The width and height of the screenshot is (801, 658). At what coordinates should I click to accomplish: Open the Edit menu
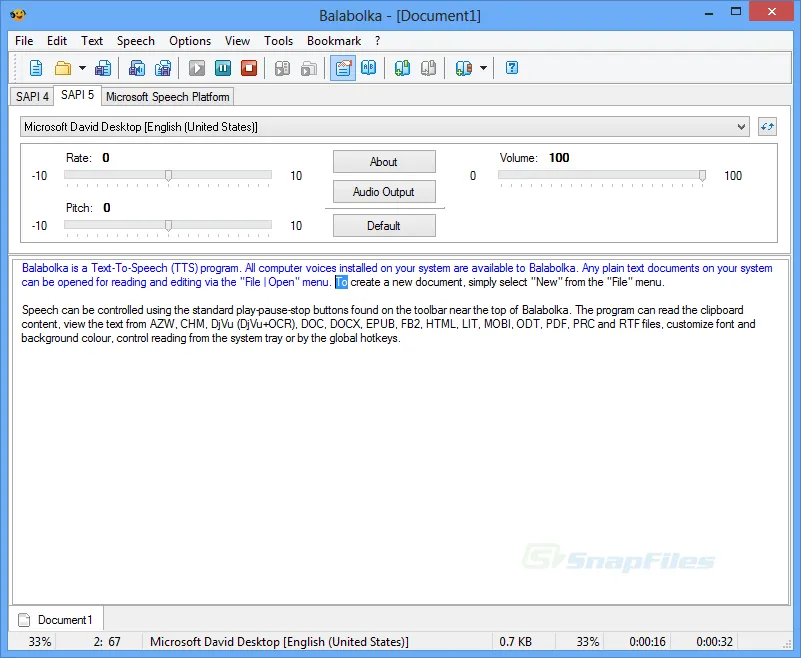[x=57, y=41]
